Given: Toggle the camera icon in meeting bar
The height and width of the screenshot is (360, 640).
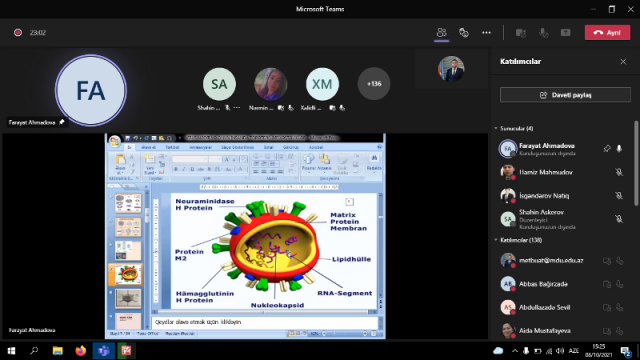Looking at the screenshot, I should (x=521, y=33).
